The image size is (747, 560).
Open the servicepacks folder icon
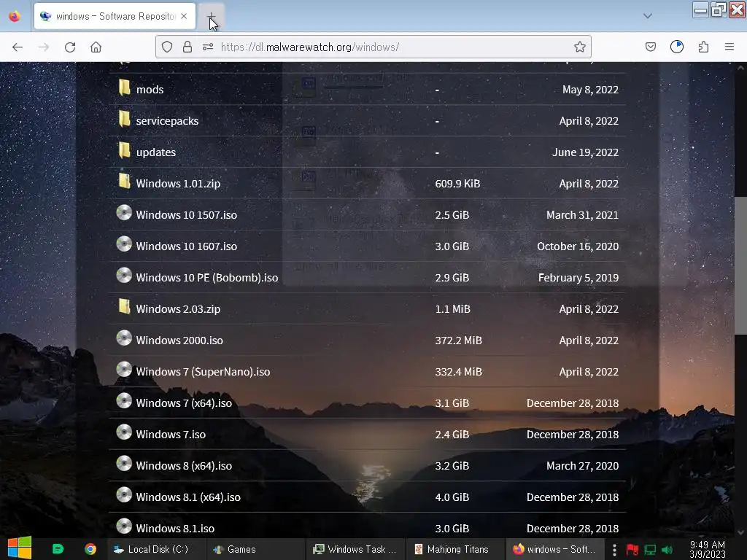coord(124,119)
